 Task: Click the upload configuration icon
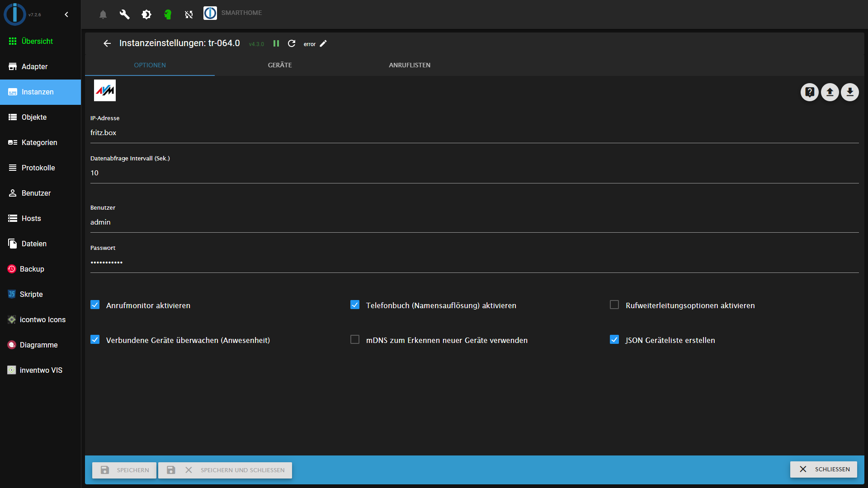(x=830, y=92)
